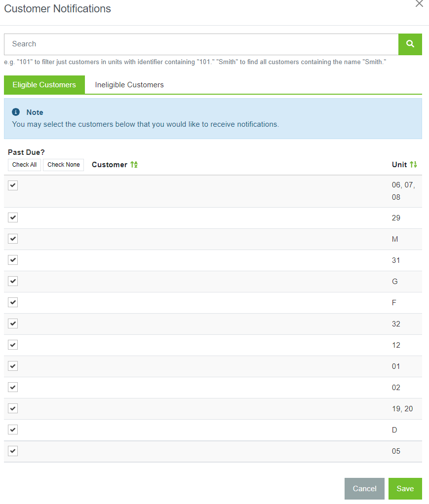
Task: Focus the customer Search input field
Action: [x=201, y=44]
